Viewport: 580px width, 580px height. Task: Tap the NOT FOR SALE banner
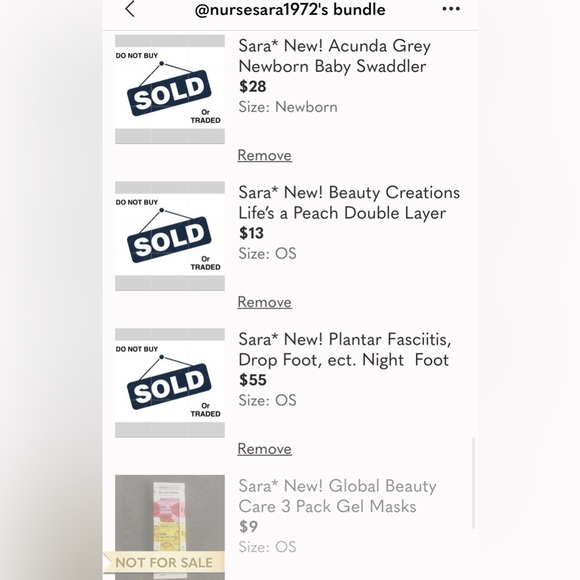coord(164,563)
